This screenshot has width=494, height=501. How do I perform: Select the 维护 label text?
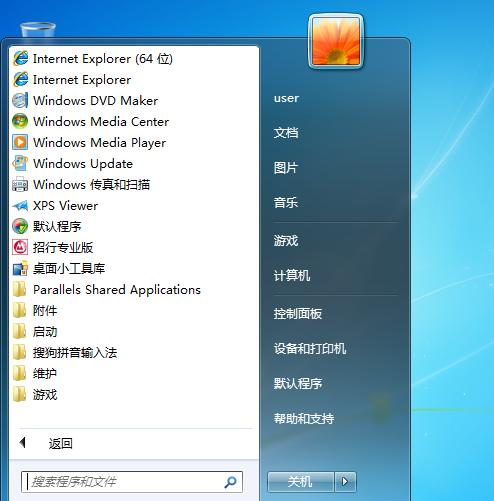[45, 374]
